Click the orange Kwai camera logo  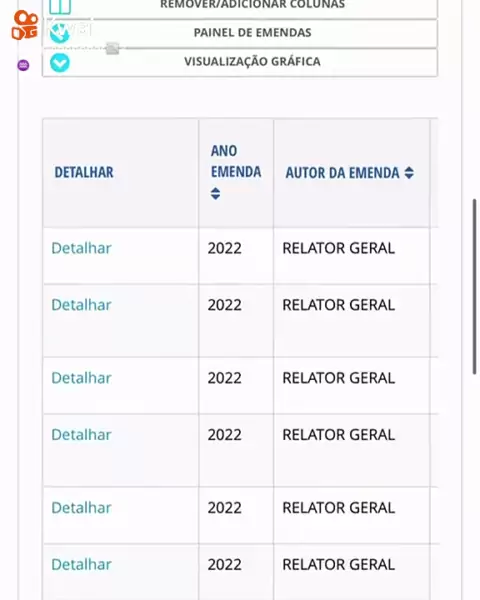(x=24, y=25)
